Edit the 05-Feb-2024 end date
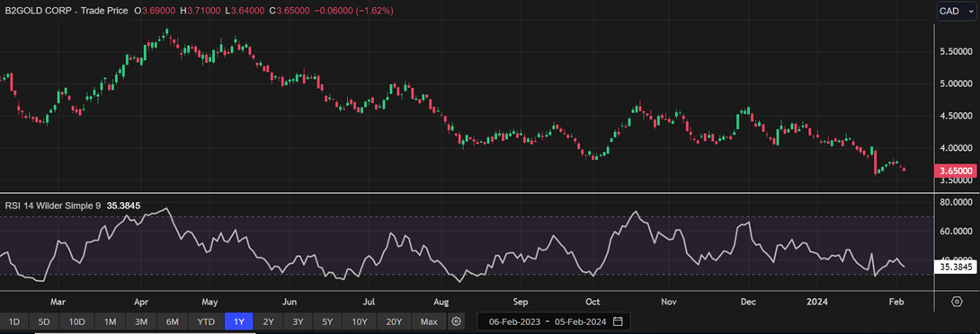 [x=581, y=321]
